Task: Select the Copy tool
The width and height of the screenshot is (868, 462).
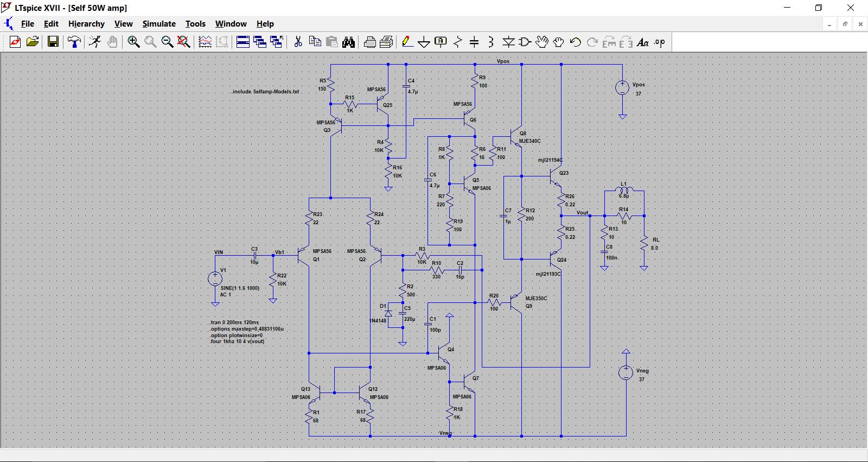Action: (x=315, y=42)
